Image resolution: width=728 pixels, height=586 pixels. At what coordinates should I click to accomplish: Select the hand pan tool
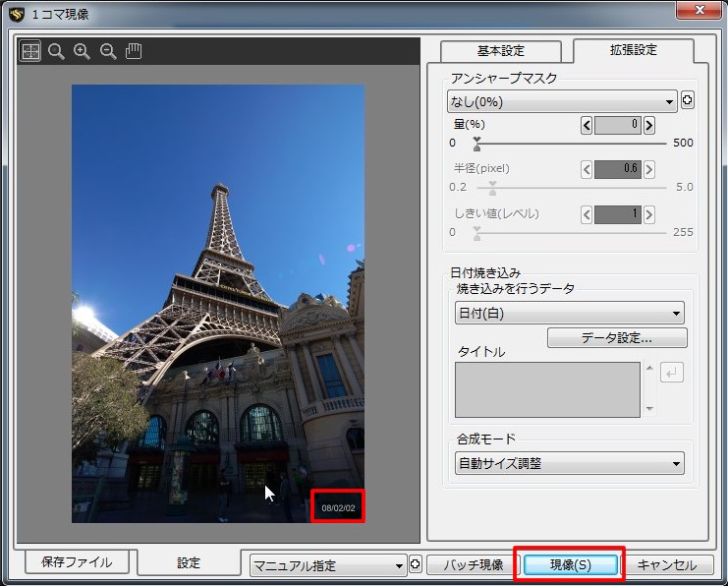click(134, 51)
